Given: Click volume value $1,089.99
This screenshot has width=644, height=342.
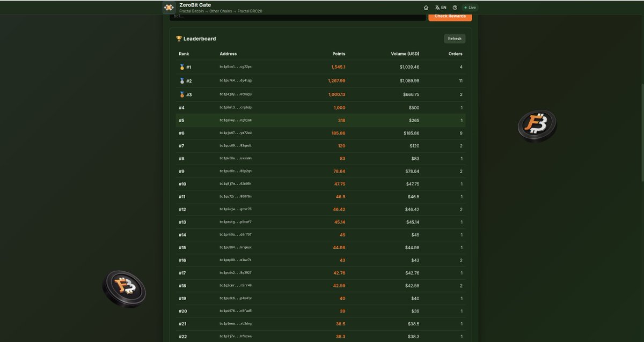Looking at the screenshot, I should (x=409, y=81).
